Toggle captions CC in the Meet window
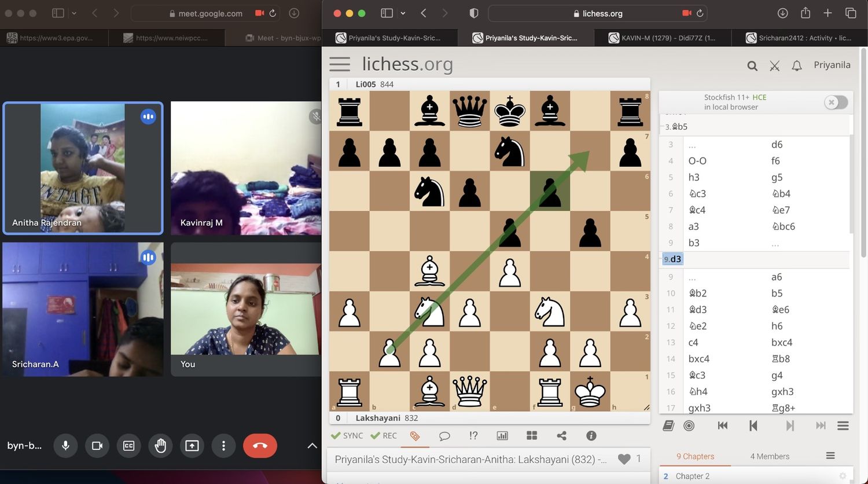 pos(129,445)
